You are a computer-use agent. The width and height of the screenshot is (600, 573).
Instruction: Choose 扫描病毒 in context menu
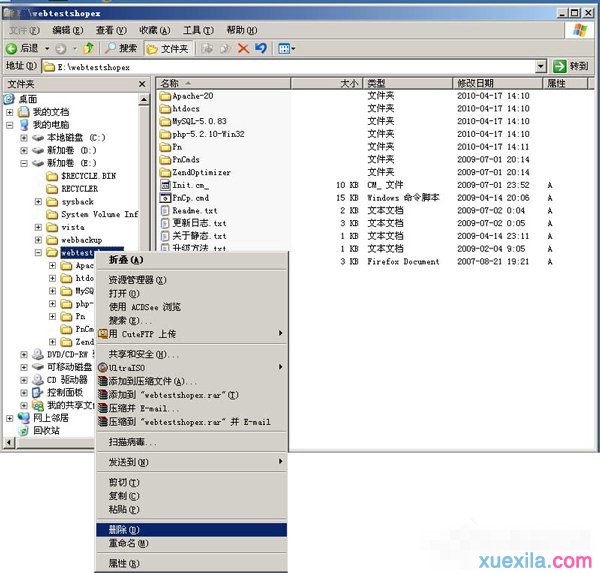click(x=191, y=442)
